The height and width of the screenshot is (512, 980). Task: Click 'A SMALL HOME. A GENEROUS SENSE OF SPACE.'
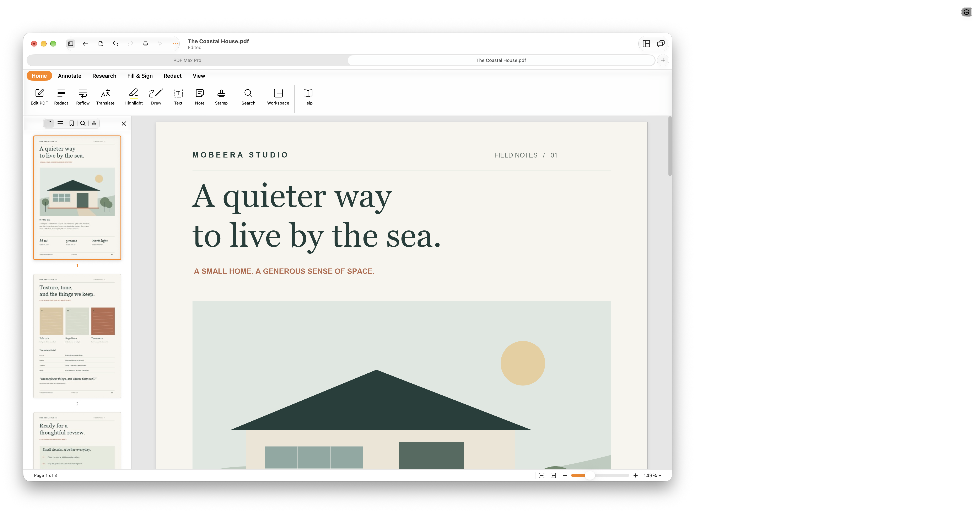point(284,271)
